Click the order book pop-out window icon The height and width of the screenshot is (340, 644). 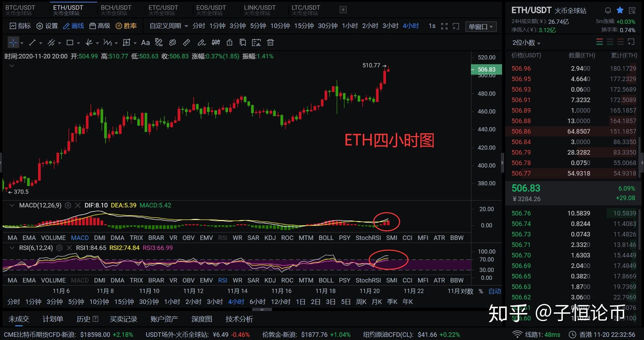pyautogui.click(x=631, y=42)
